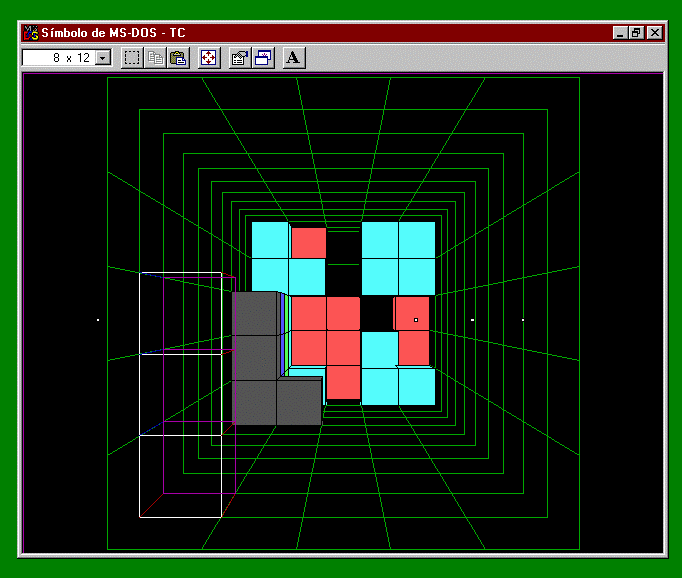Open the Properties toolbar icon

(x=240, y=58)
